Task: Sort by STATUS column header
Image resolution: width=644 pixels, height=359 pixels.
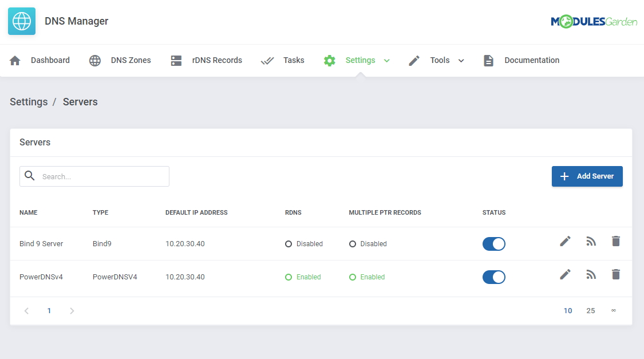Action: pos(493,212)
